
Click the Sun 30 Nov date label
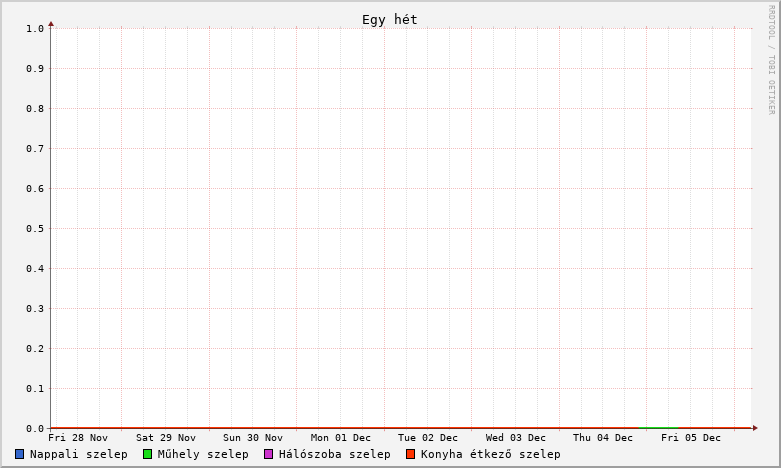253,438
